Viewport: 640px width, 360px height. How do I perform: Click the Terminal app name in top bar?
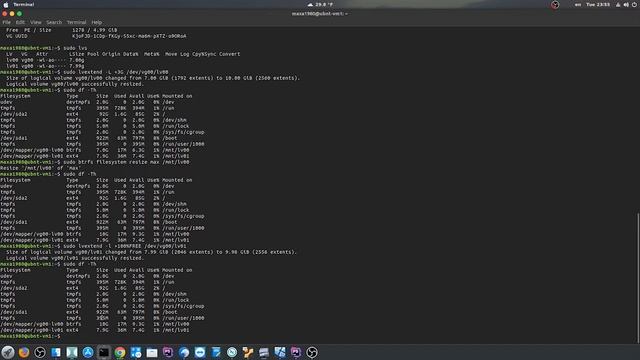pos(24,4)
